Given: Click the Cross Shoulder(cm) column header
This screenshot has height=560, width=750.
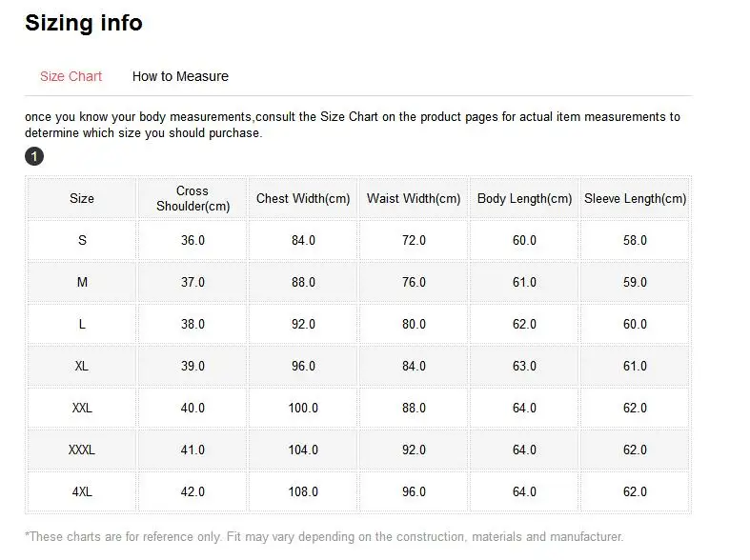Looking at the screenshot, I should click(x=193, y=198).
